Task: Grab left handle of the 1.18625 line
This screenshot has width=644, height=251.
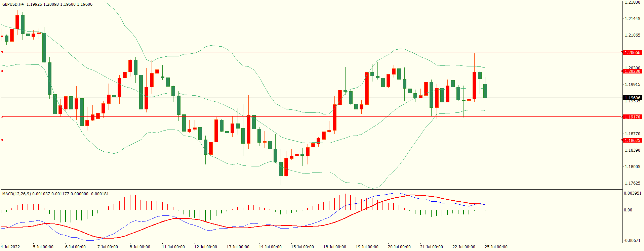Action: [x=2, y=140]
